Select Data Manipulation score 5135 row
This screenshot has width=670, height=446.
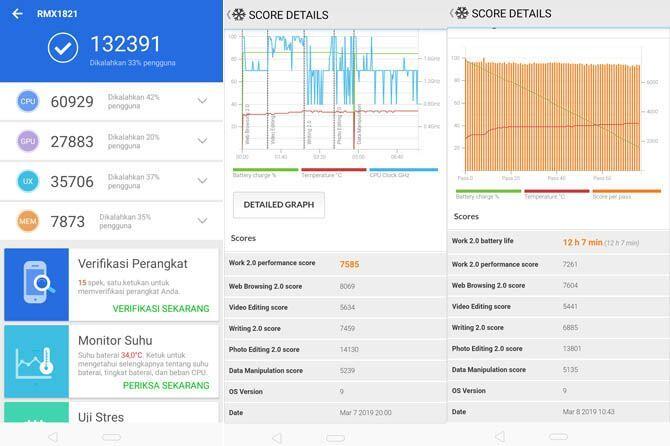pyautogui.click(x=558, y=370)
